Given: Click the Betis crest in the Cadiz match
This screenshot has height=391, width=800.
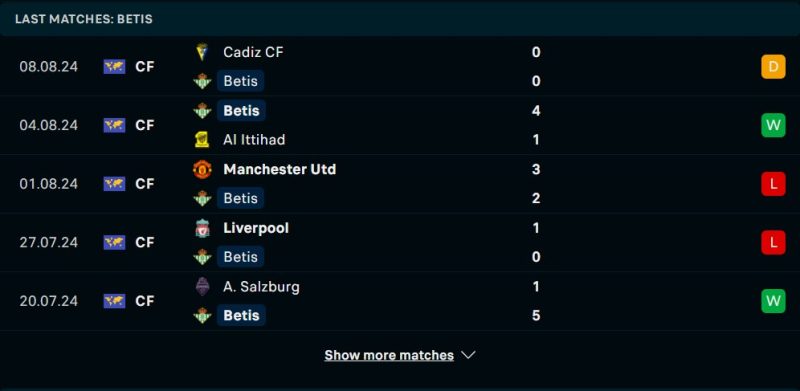Looking at the screenshot, I should tap(202, 82).
